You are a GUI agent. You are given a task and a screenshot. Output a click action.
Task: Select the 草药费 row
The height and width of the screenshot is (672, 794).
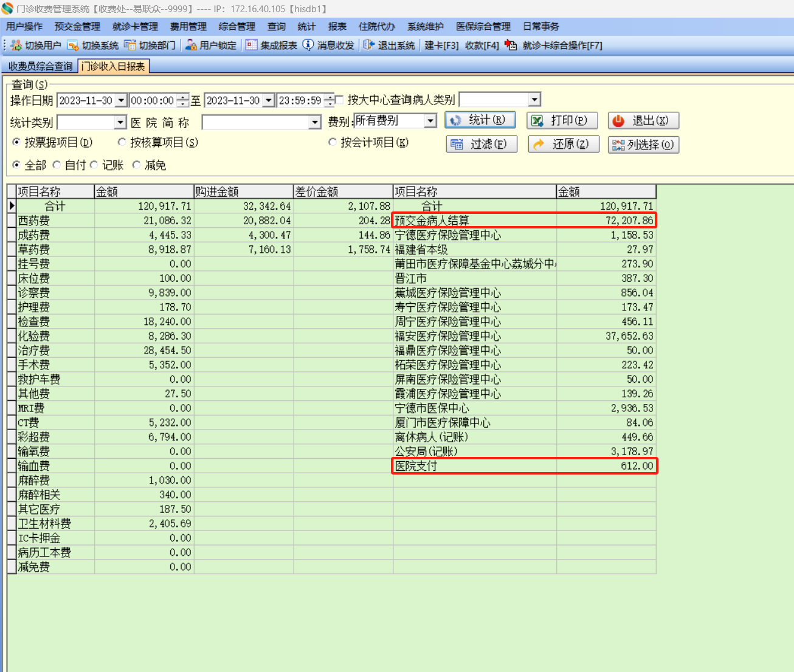tap(200, 250)
